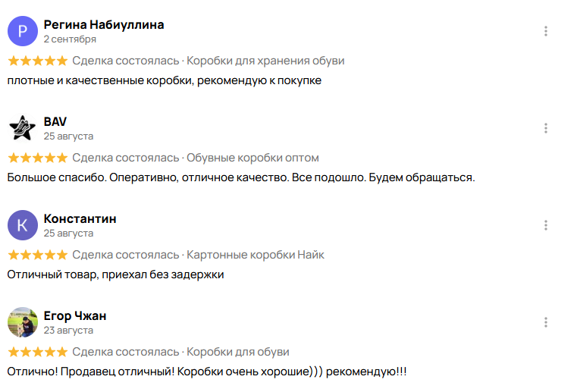Click the star rating on Константин's review
The height and width of the screenshot is (392, 574).
coord(37,255)
